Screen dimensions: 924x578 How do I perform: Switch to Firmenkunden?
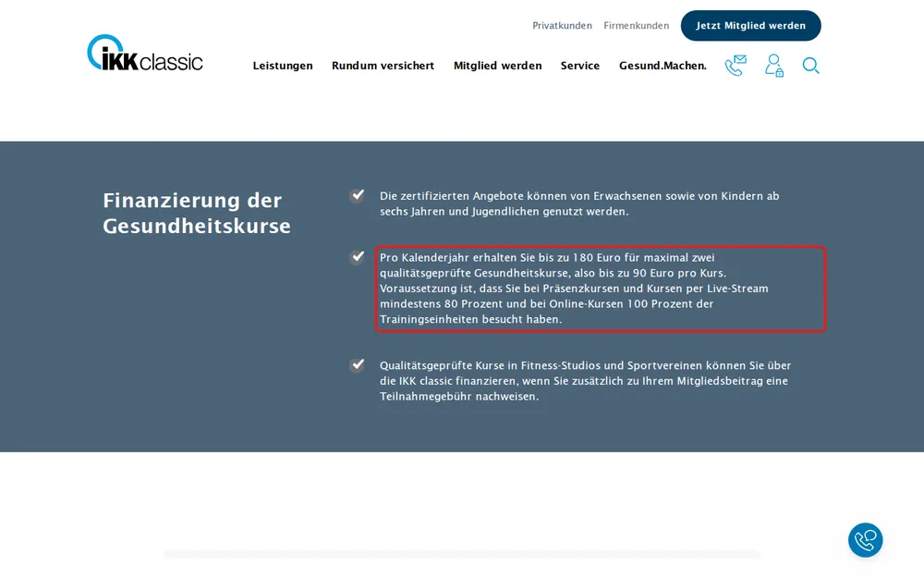click(x=637, y=25)
